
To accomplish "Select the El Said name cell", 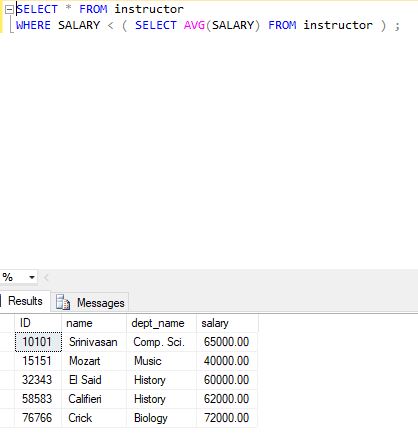I will (94, 380).
